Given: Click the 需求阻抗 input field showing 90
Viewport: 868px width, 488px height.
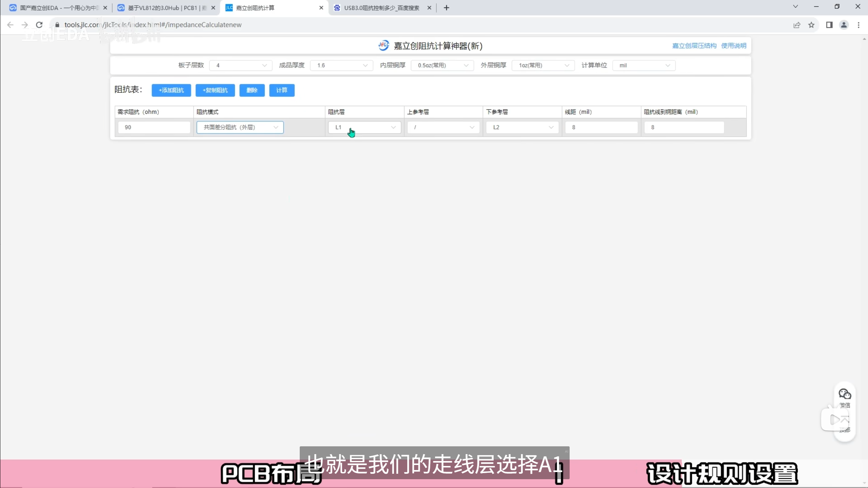Looking at the screenshot, I should 154,127.
